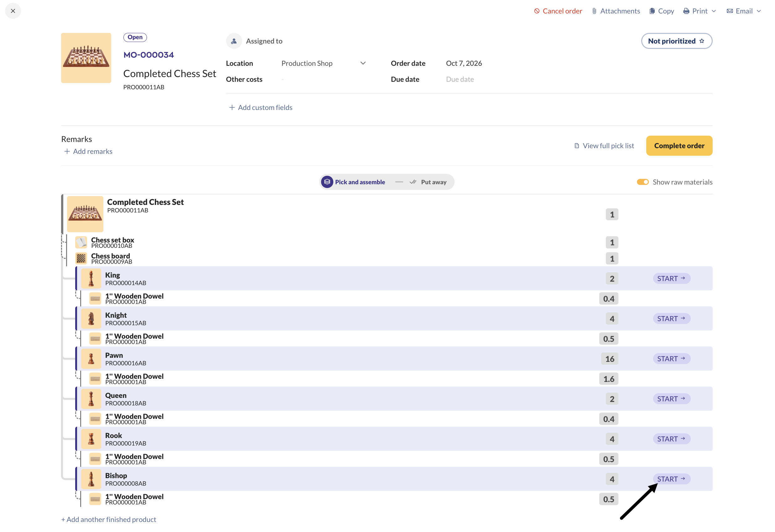Click the Assigned to person icon
Image resolution: width=775 pixels, height=532 pixels.
coord(234,41)
